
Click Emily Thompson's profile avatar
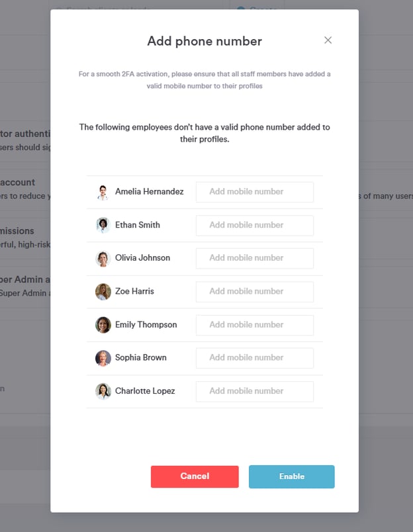tap(103, 325)
